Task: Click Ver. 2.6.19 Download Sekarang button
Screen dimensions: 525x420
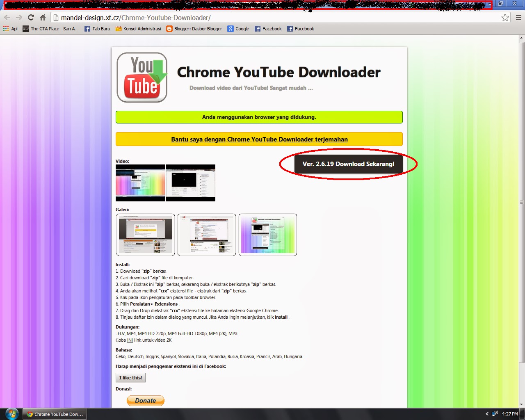Action: point(348,164)
